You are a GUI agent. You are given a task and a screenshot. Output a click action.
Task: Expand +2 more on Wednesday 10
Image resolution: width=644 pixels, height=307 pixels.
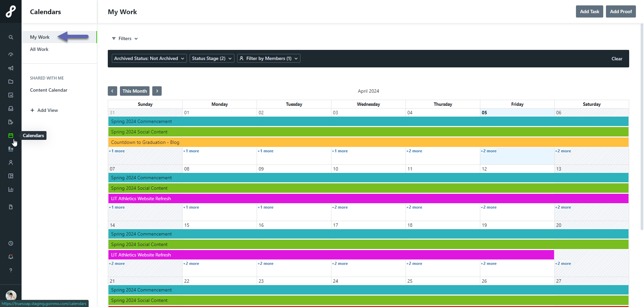(x=340, y=207)
